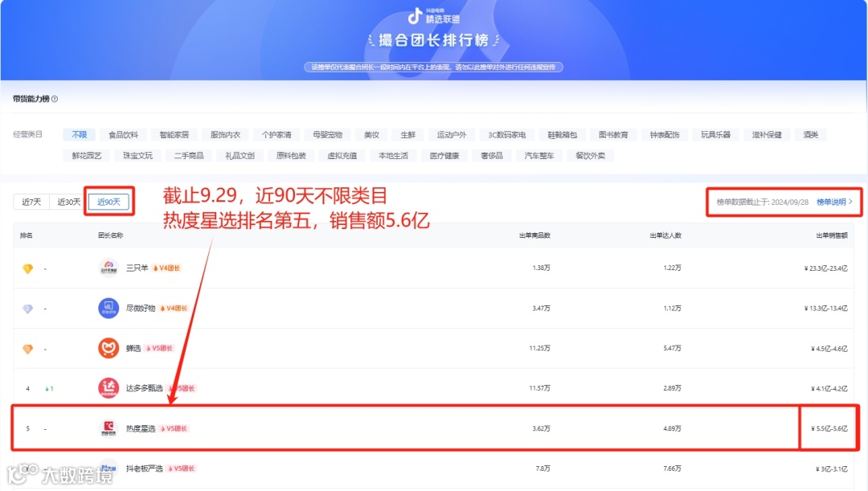Screen dimensions: 868x491
Task: Click the V5团长 badge next to 热度星选
Action: (x=174, y=428)
